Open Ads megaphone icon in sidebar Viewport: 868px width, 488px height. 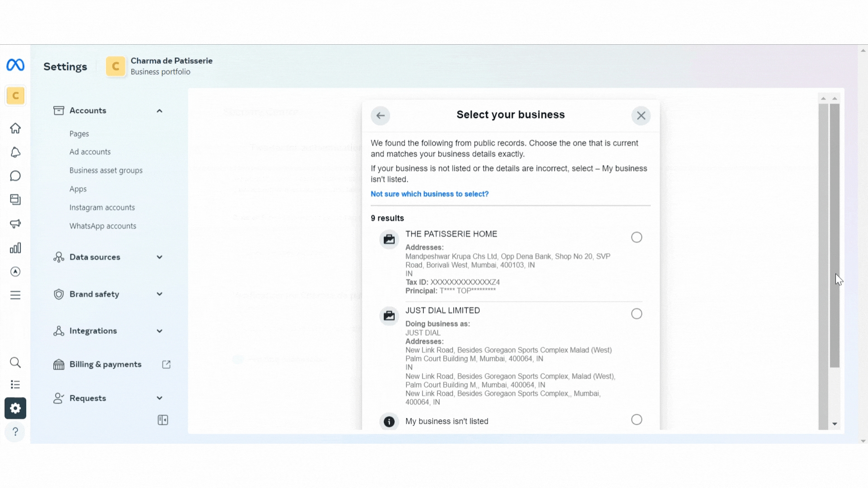[x=15, y=224]
